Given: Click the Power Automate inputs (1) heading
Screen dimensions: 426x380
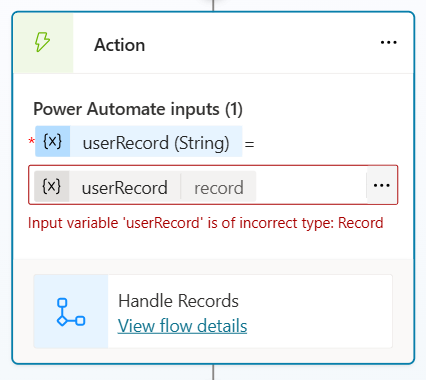Looking at the screenshot, I should pyautogui.click(x=138, y=109).
